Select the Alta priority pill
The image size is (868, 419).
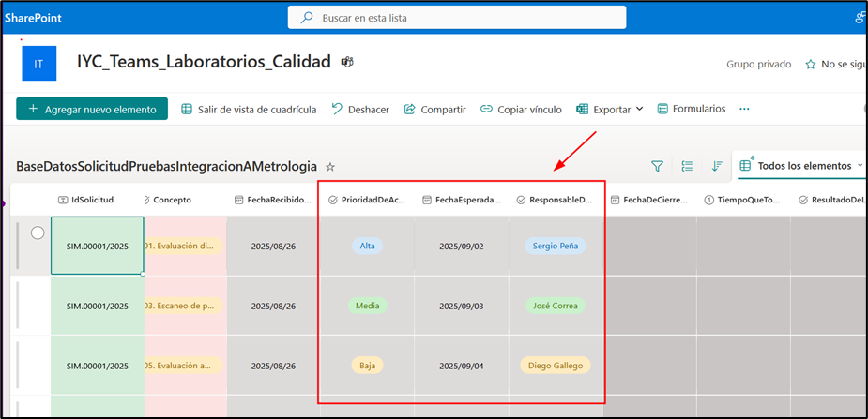(x=367, y=246)
